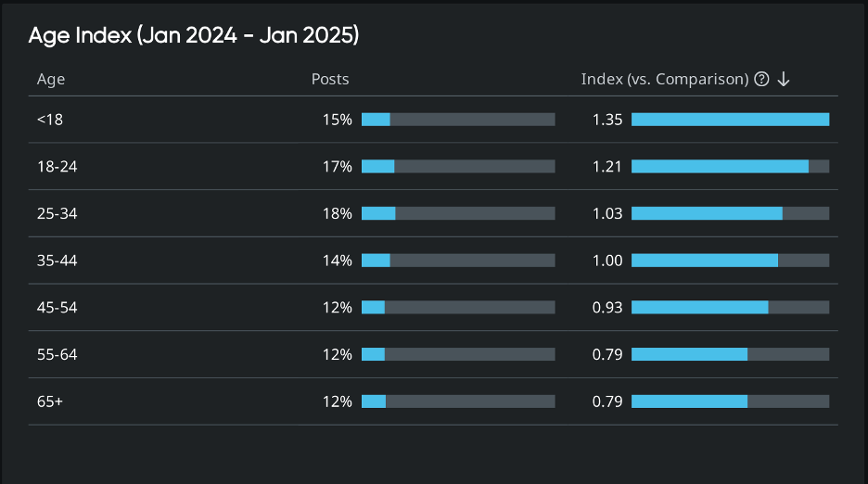The image size is (868, 484).
Task: Click the Age column header
Action: click(51, 79)
